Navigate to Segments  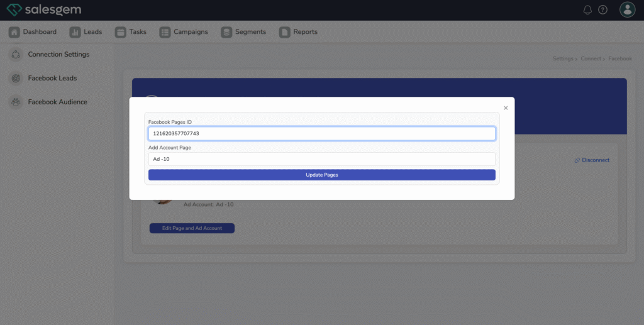pos(243,32)
